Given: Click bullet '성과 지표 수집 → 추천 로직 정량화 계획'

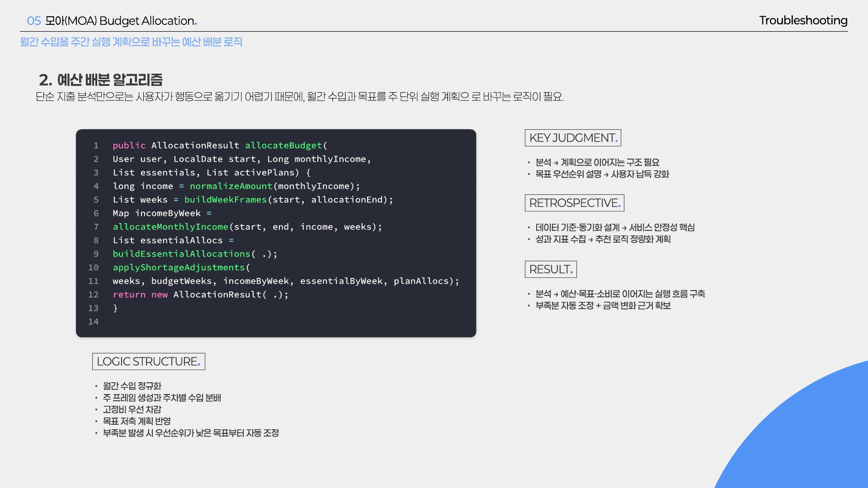Looking at the screenshot, I should [x=603, y=239].
